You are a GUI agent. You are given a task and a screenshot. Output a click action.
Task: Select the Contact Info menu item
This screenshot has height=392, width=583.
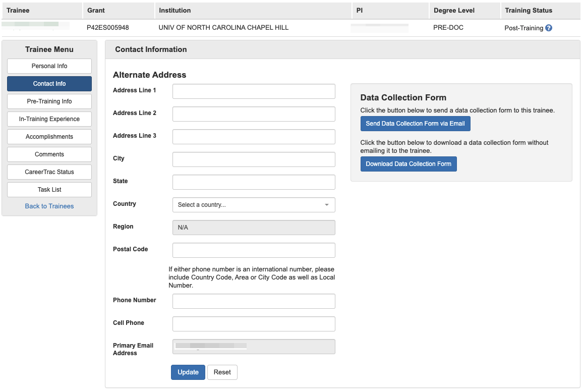pos(49,84)
